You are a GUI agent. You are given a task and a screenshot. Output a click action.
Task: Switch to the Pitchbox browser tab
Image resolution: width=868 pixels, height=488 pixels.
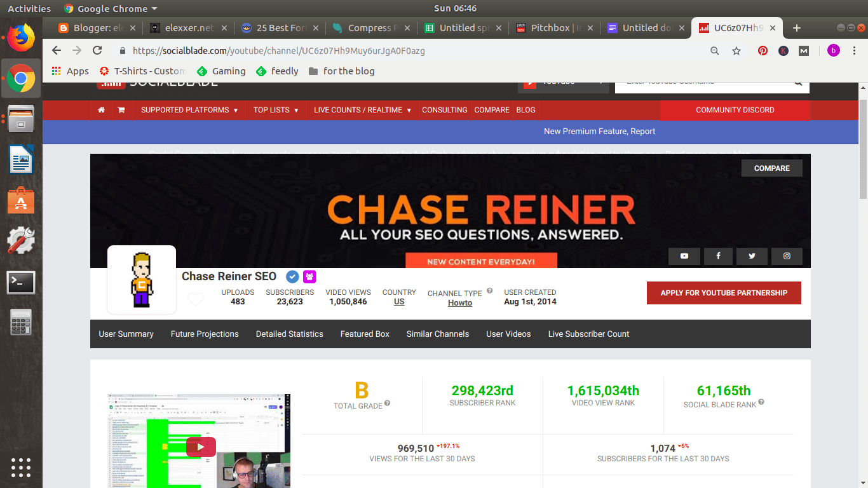click(553, 28)
